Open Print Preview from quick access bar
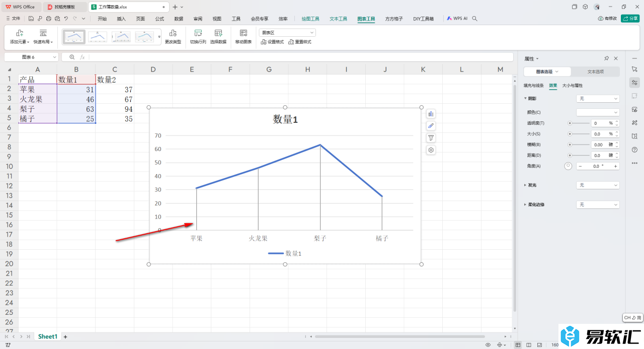This screenshot has height=349, width=644. pyautogui.click(x=57, y=19)
